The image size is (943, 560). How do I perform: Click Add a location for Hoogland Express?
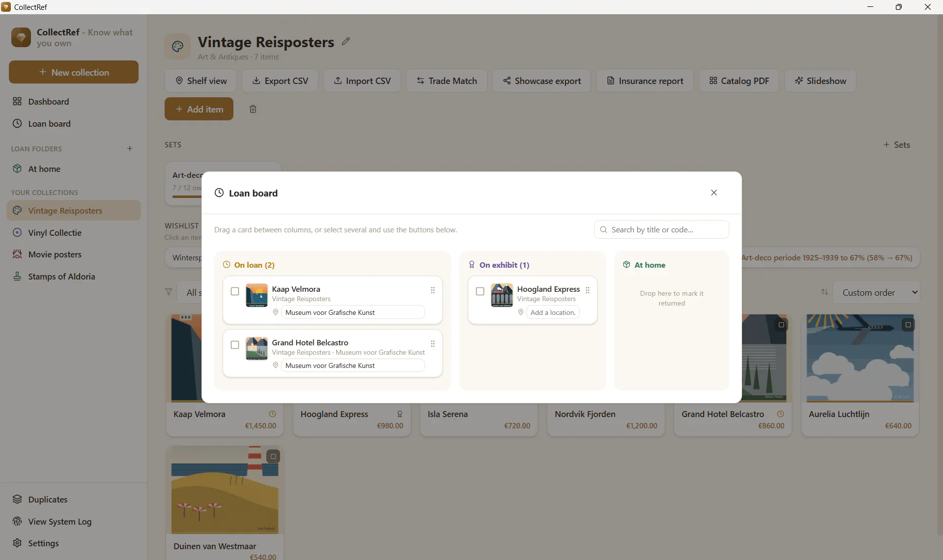pos(553,312)
